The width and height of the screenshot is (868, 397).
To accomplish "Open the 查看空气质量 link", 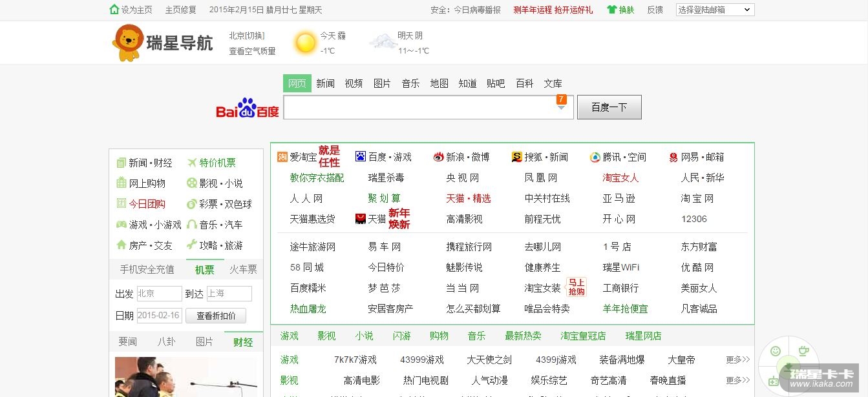I will click(x=252, y=51).
